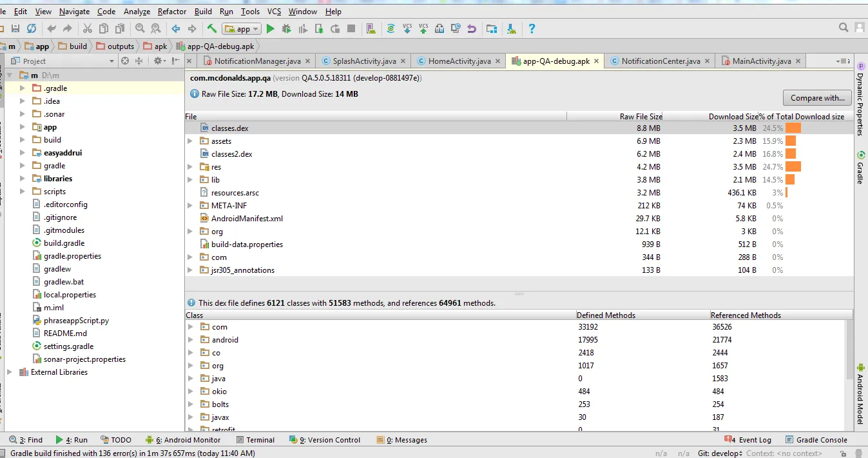Viewport: 868px width, 458px height.
Task: Click the Cut scissors icon
Action: click(87, 28)
